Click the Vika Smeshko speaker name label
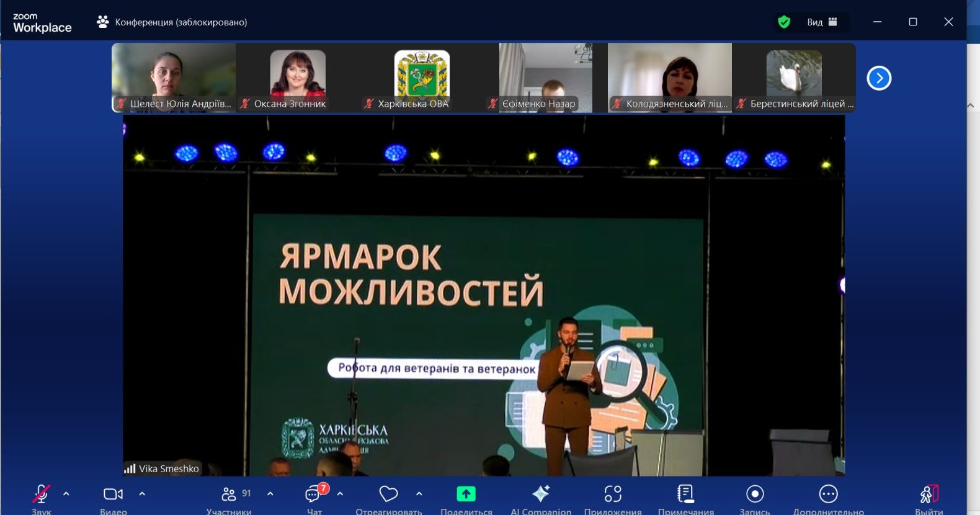This screenshot has height=515, width=980. 169,468
